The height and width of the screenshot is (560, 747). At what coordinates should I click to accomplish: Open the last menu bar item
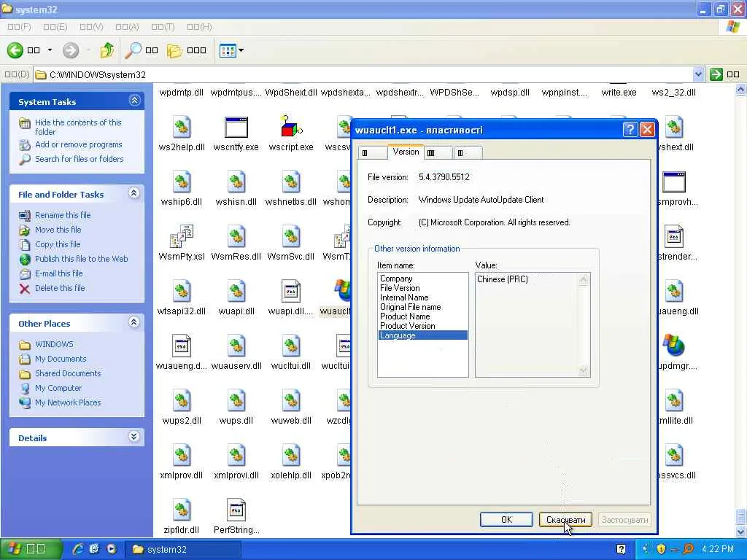[199, 27]
